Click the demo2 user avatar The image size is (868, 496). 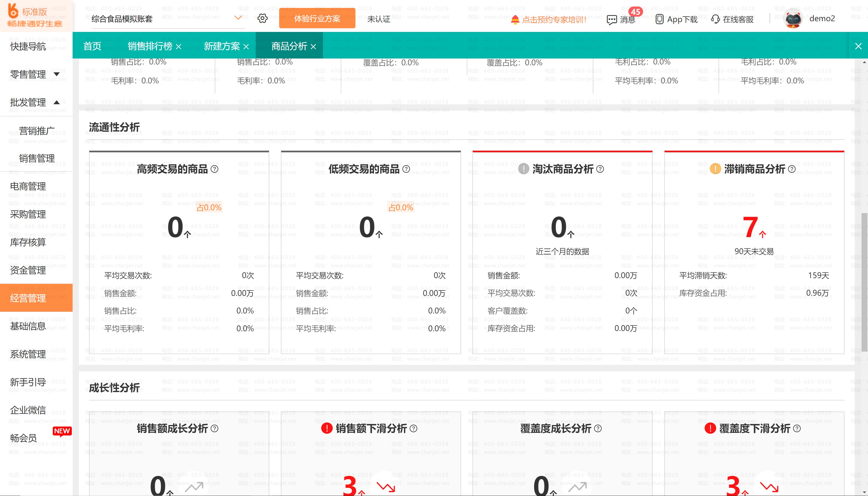click(793, 18)
